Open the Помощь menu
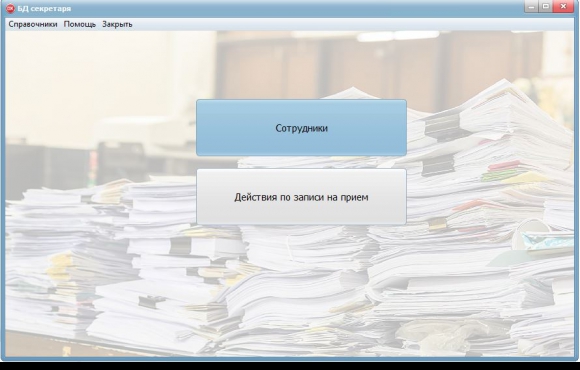Screen dimensions: 580x370 pos(80,24)
